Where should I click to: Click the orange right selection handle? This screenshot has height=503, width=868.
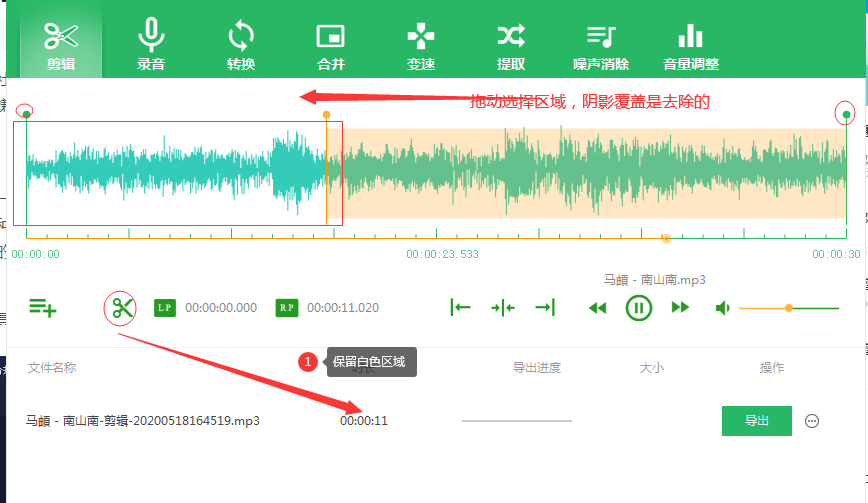(x=327, y=115)
